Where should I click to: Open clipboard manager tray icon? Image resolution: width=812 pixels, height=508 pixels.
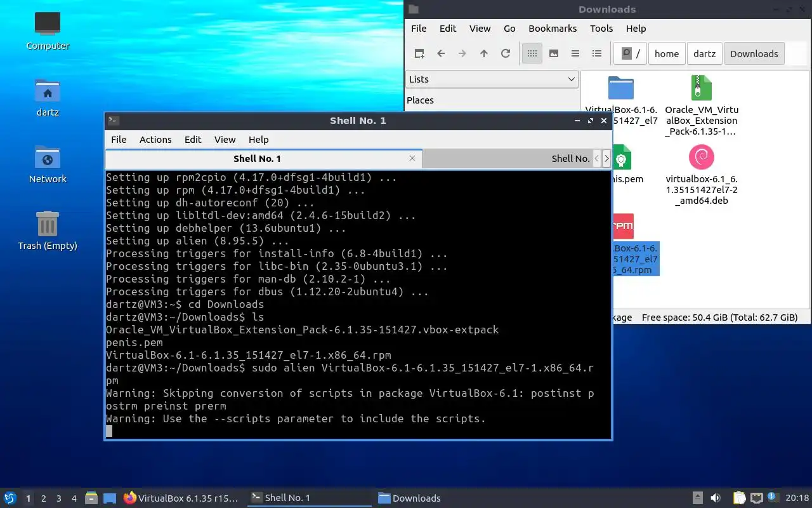click(739, 498)
